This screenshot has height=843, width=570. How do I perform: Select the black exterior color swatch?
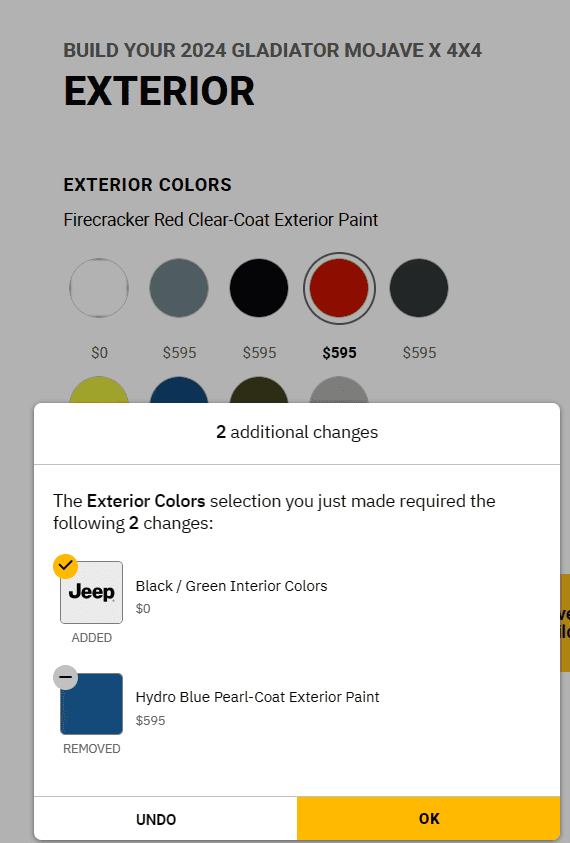coord(259,288)
